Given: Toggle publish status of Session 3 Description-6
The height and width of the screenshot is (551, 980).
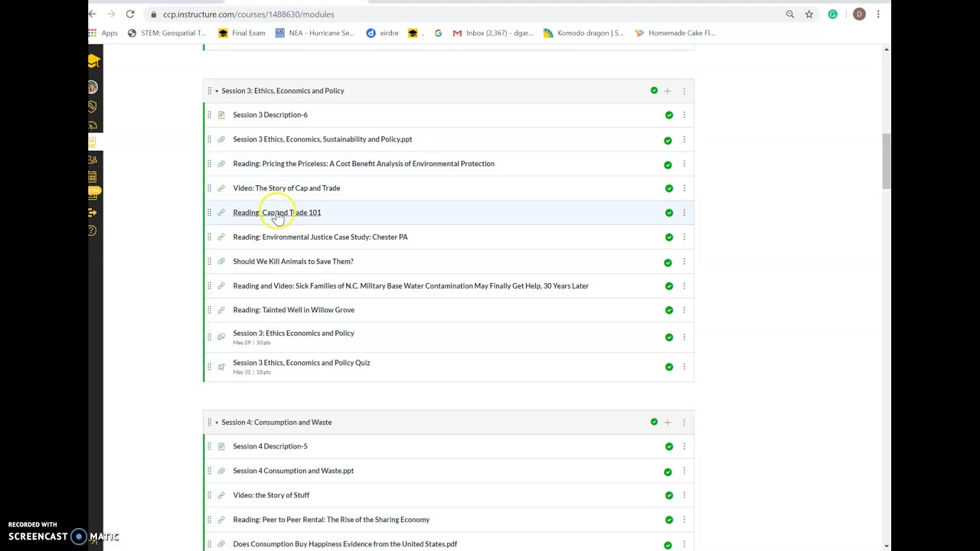Looking at the screenshot, I should pos(669,116).
